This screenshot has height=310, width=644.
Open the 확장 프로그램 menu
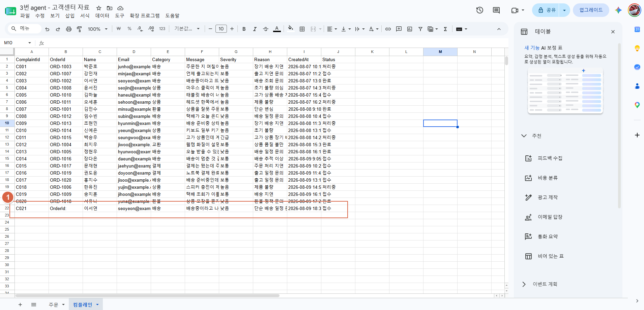(145, 16)
